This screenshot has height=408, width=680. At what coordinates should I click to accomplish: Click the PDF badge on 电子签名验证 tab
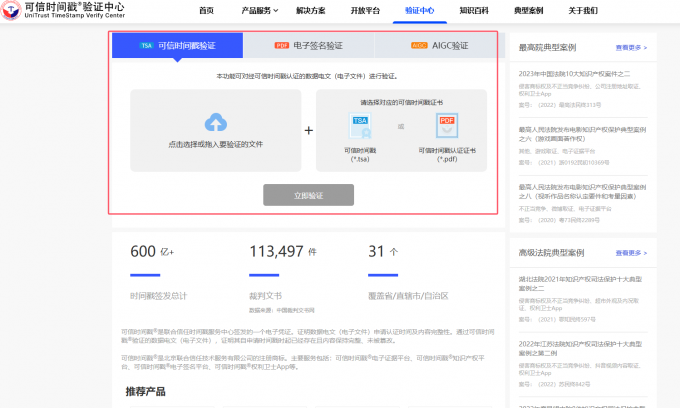pos(282,46)
